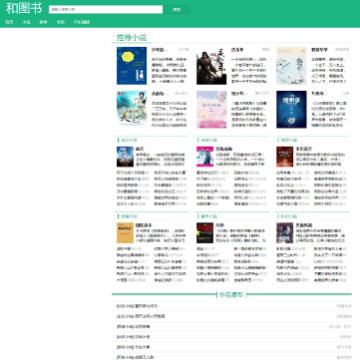Open the dark blue 缥缈录 book cover
Screen dimensions: 360x360
coord(291,109)
